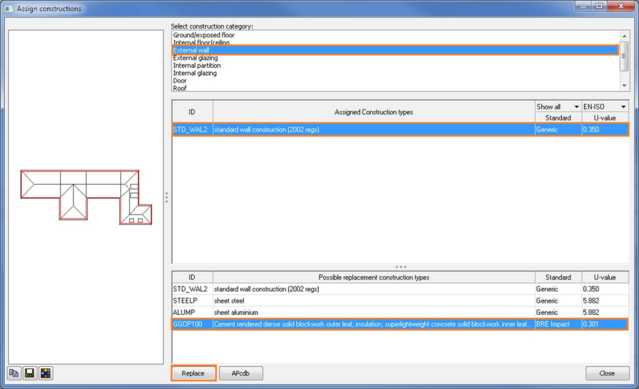Click category list scroll up arrow

point(624,36)
